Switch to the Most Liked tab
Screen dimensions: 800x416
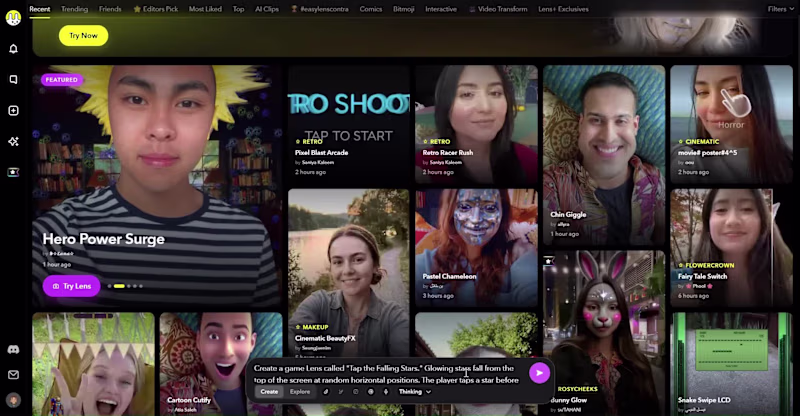pos(205,9)
